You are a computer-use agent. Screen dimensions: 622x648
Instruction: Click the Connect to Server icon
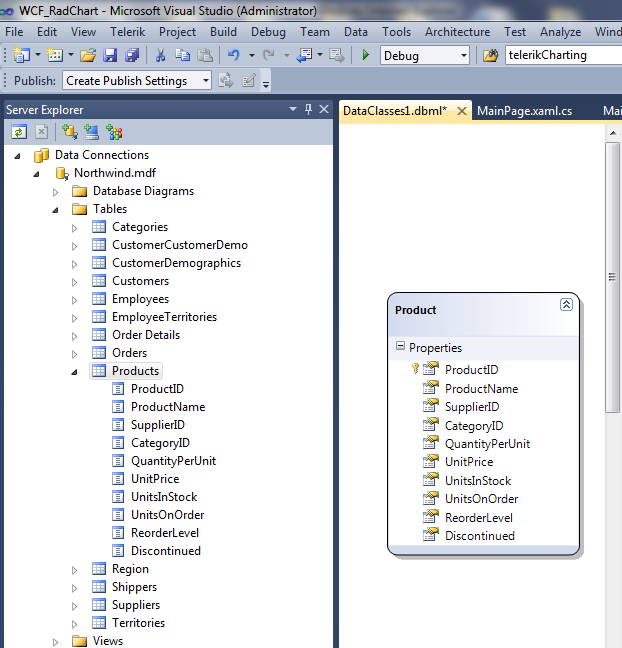pyautogui.click(x=91, y=132)
